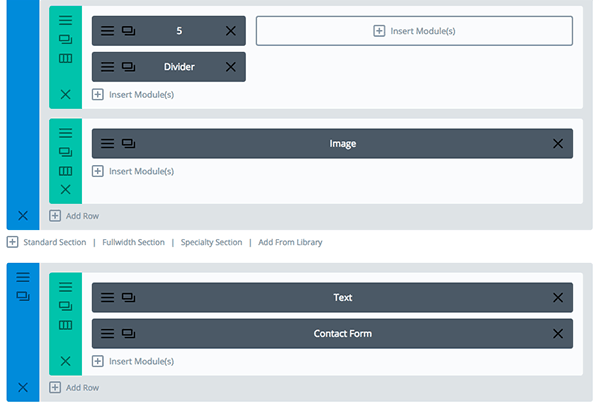
Task: Duplicate the Contact Form module
Action: pyautogui.click(x=128, y=334)
